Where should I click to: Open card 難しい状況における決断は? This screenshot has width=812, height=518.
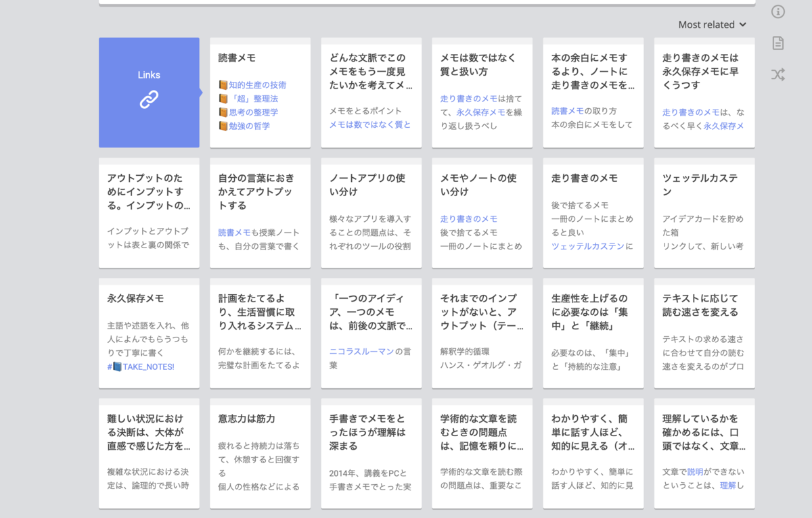coord(149,454)
